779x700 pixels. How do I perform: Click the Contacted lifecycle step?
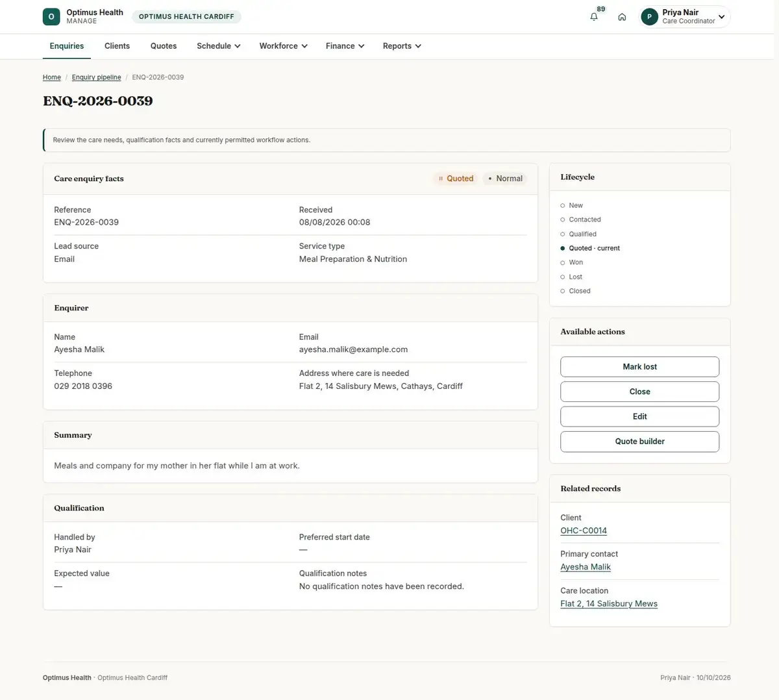[581, 219]
